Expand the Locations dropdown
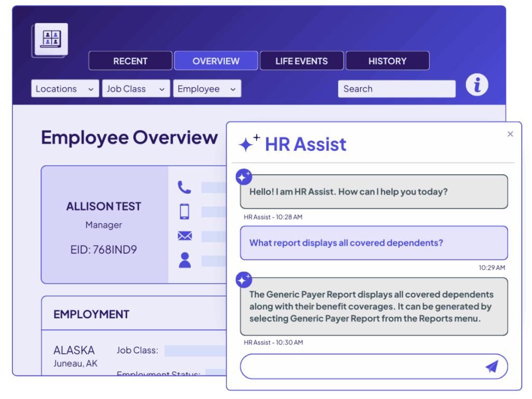The image size is (532, 399). (65, 89)
